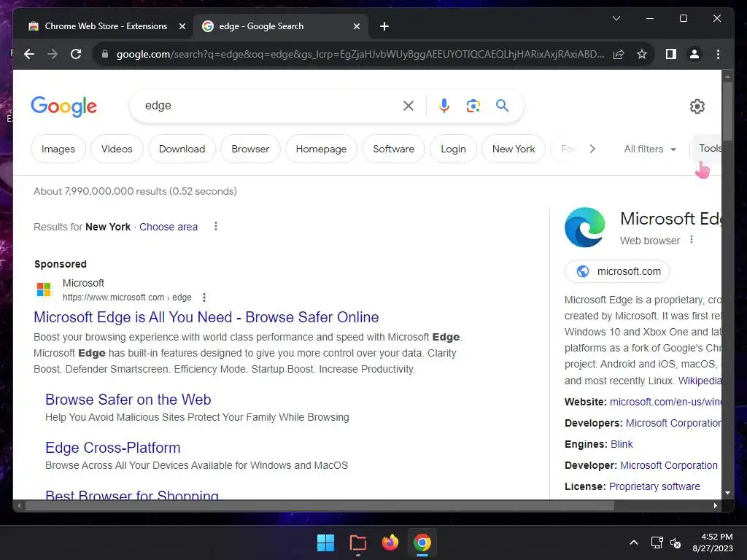Open Chrome's three-dot menu
747x560 pixels.
(x=718, y=54)
